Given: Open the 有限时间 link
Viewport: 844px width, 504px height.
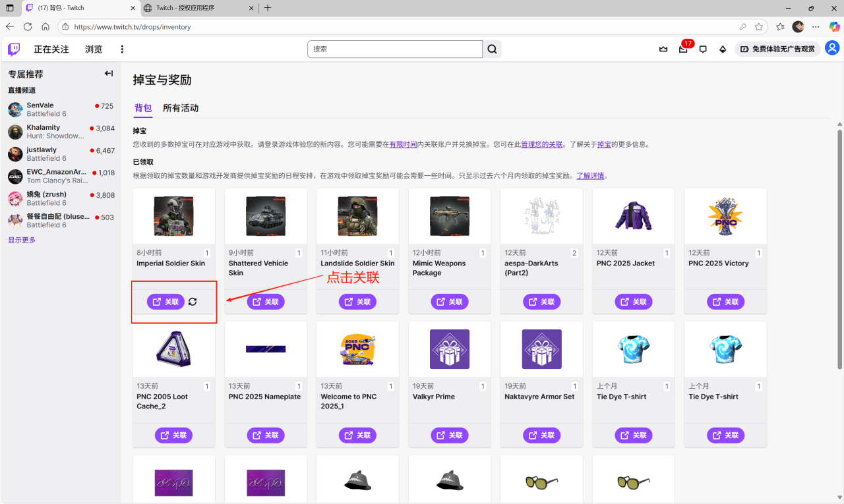Looking at the screenshot, I should pos(403,144).
